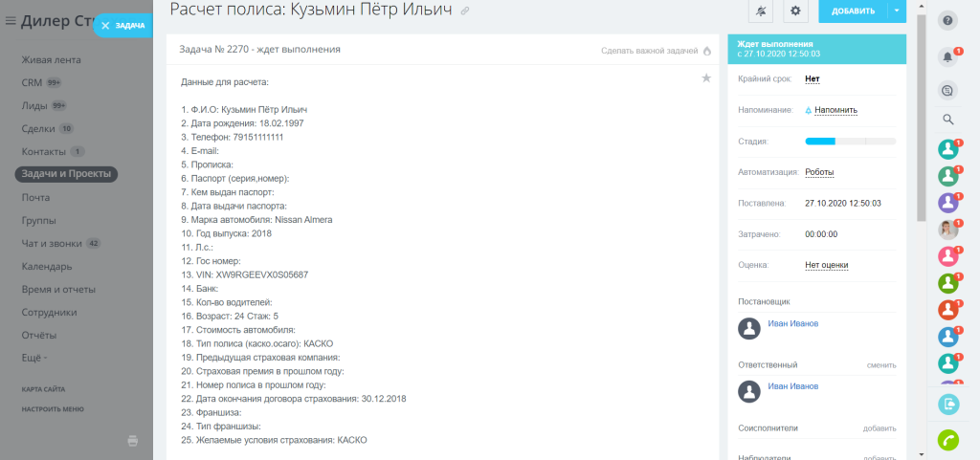
Task: Open the chat list icon in right panel
Action: [x=948, y=91]
